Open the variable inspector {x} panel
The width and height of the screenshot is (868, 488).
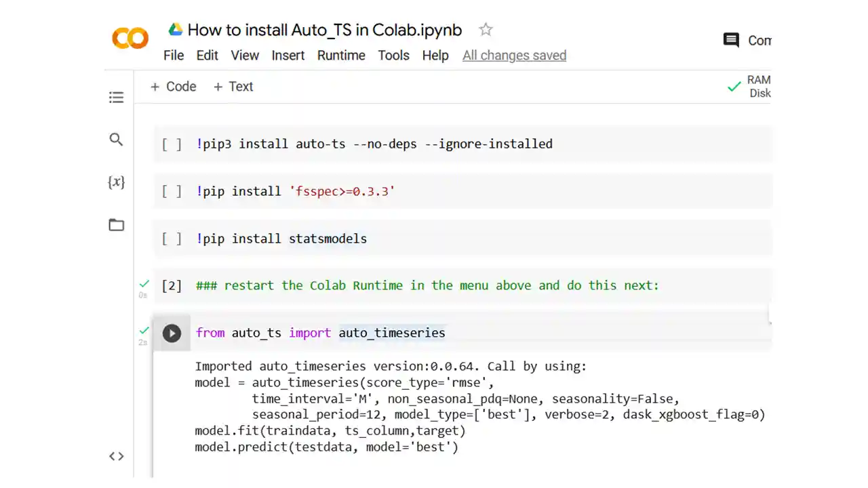click(116, 182)
